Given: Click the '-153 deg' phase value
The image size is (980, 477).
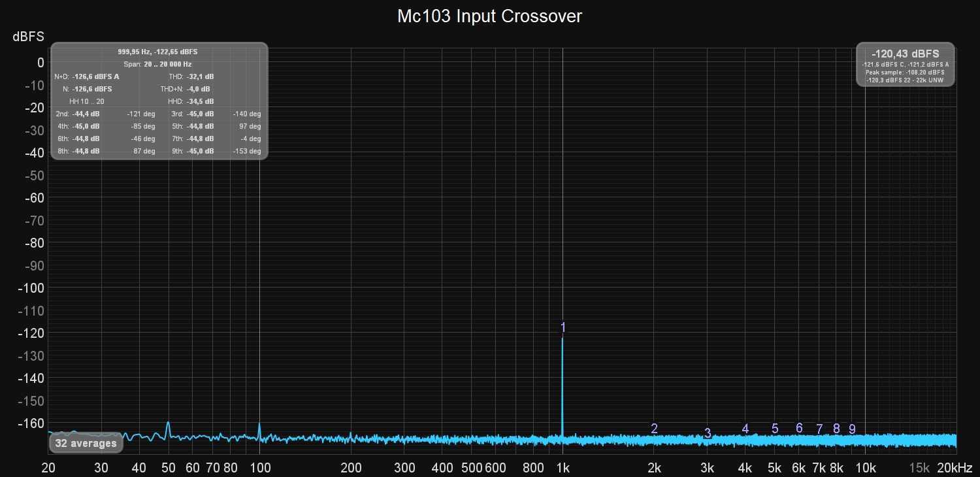Looking at the screenshot, I should (x=247, y=151).
